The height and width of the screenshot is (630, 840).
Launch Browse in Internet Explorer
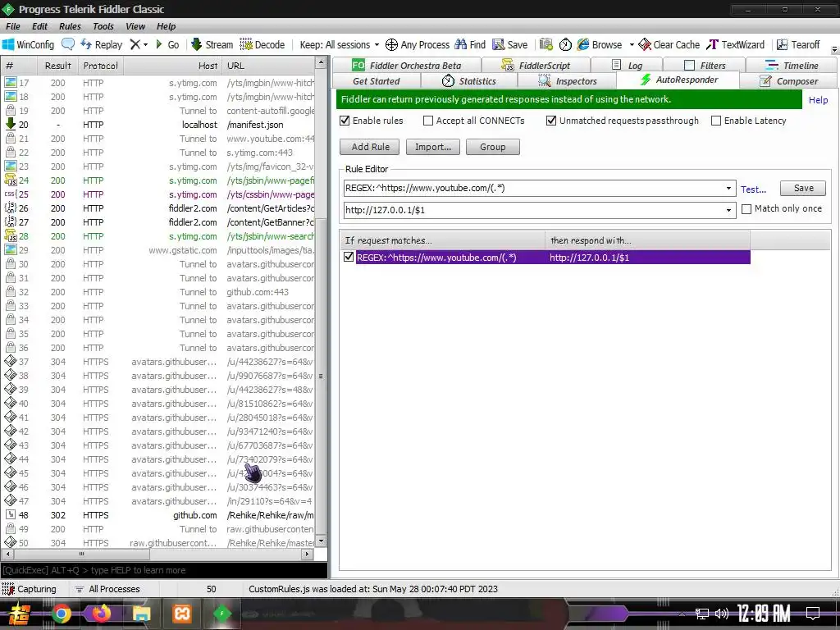(x=600, y=44)
